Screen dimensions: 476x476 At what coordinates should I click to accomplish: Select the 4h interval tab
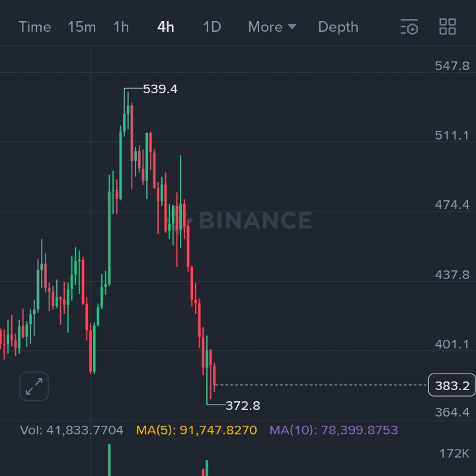[x=166, y=27]
